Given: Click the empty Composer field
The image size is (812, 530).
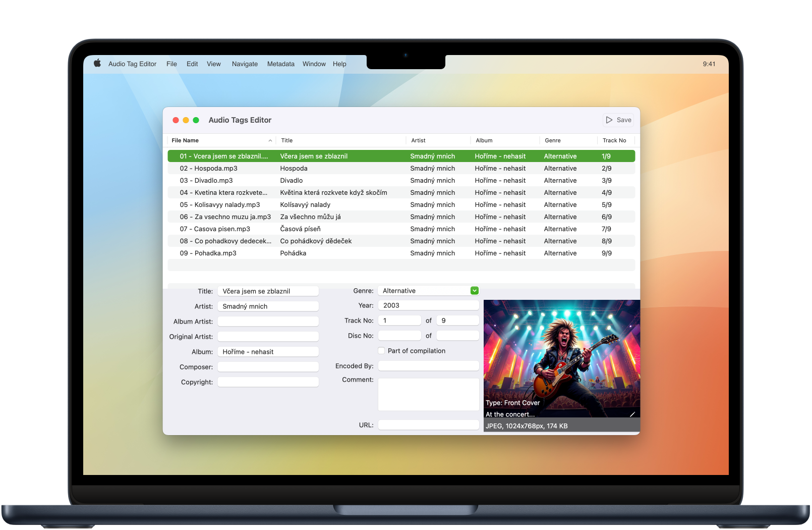Looking at the screenshot, I should pyautogui.click(x=268, y=366).
